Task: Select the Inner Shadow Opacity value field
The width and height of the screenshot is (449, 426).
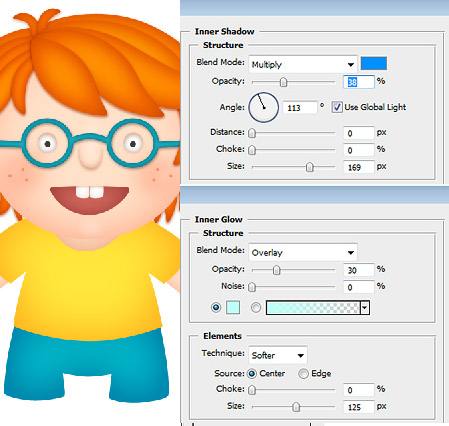Action: 359,82
